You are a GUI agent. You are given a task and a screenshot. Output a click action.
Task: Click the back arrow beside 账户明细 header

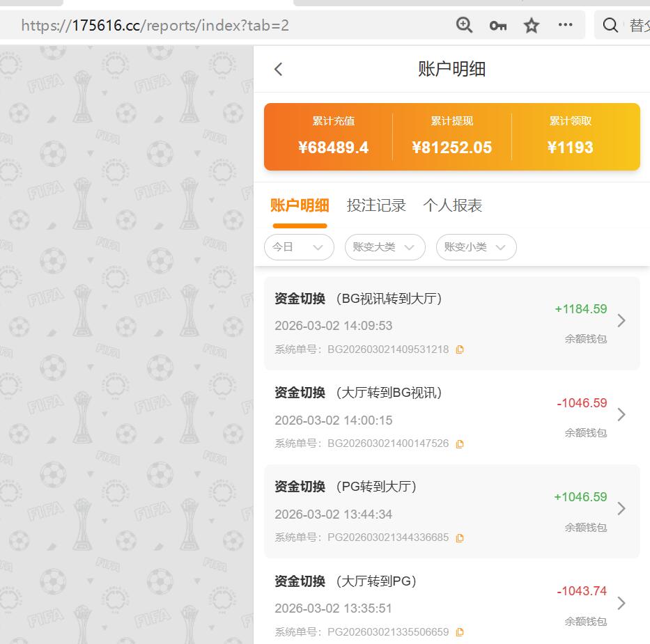(x=278, y=69)
